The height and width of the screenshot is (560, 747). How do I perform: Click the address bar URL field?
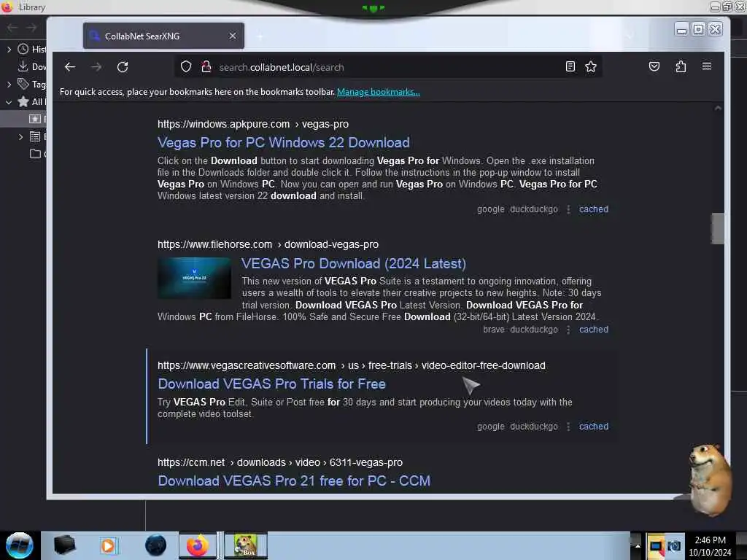coord(388,67)
